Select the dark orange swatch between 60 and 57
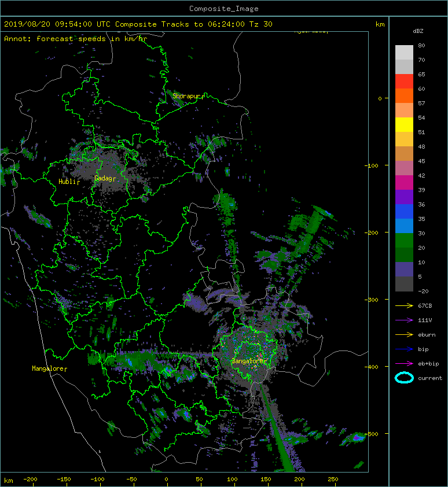 click(x=404, y=95)
